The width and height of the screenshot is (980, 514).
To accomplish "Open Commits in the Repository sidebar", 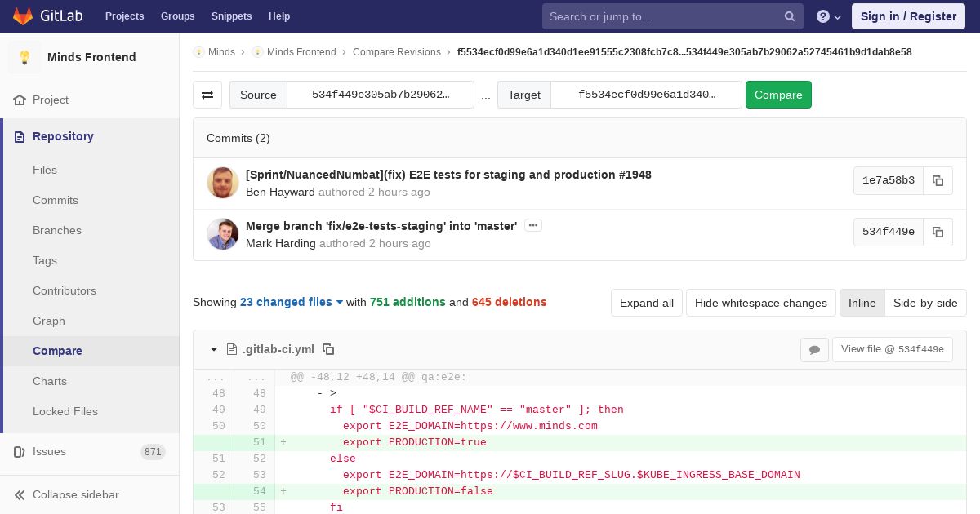I will 56,200.
